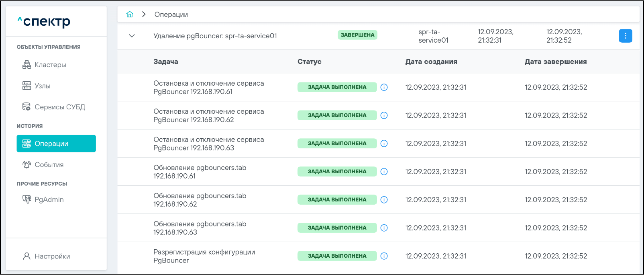This screenshot has height=275, width=644.
Task: Select Операции in the sidebar
Action: coord(56,144)
